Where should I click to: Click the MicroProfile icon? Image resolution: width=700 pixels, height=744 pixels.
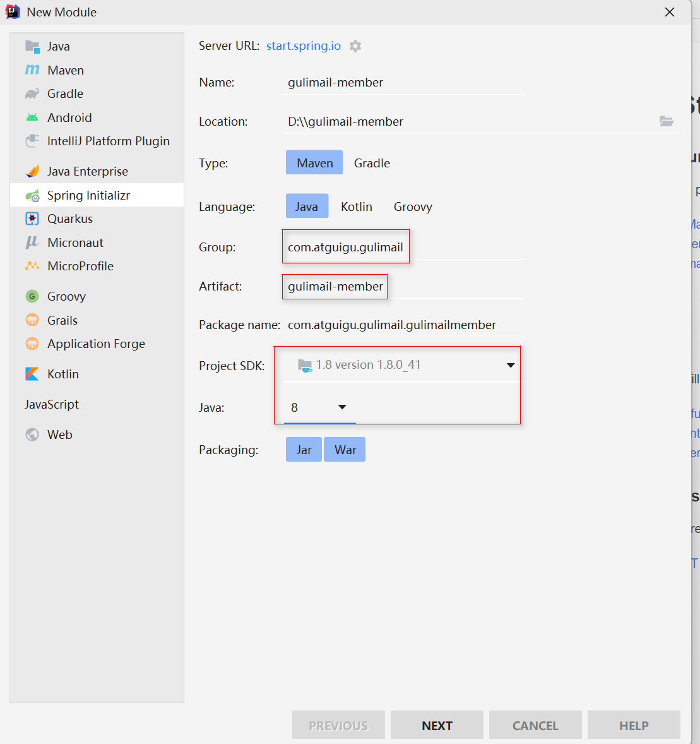[32, 266]
